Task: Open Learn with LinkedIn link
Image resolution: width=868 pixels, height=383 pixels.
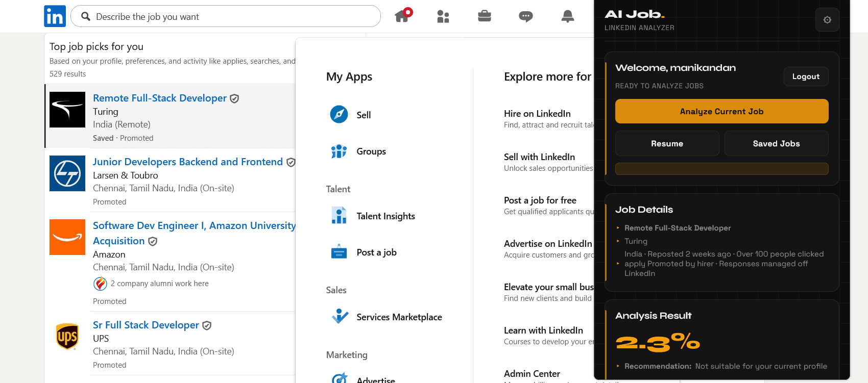Action: 543,330
